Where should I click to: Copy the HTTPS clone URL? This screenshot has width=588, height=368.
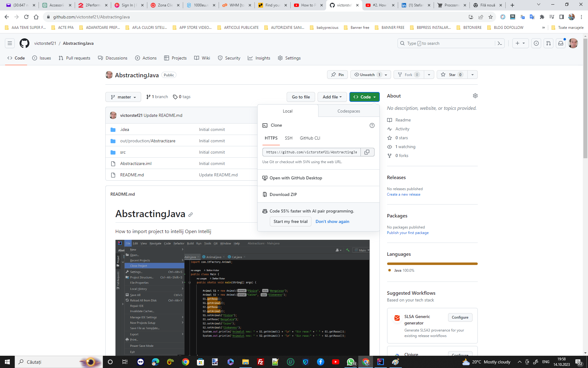[367, 152]
